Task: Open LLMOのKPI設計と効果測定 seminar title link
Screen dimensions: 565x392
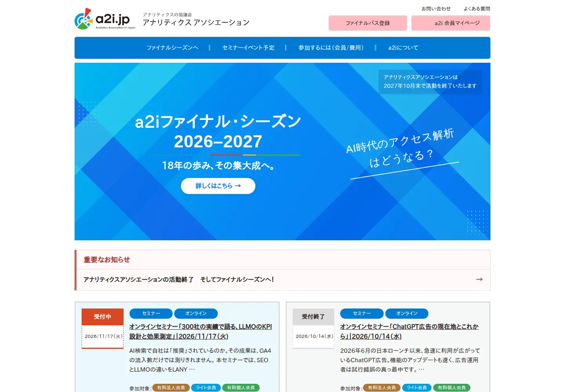Action: coord(200,331)
